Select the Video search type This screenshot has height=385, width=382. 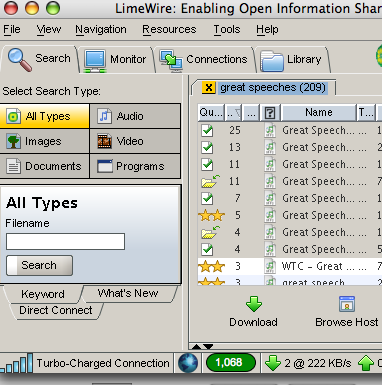135,141
